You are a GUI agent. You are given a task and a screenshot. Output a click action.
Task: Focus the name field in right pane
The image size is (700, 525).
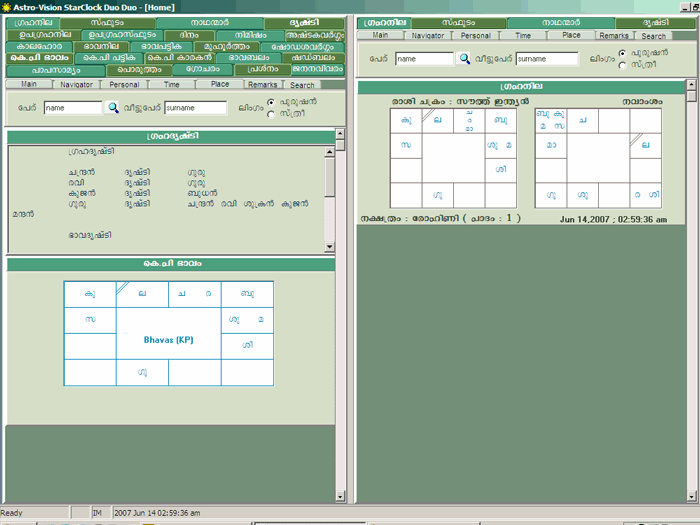(425, 59)
